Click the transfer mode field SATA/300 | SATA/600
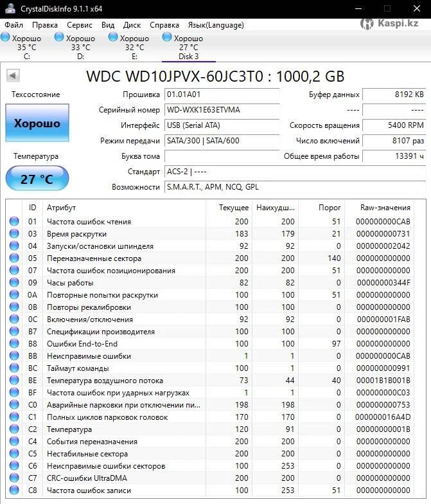This screenshot has height=504, width=431. click(222, 141)
